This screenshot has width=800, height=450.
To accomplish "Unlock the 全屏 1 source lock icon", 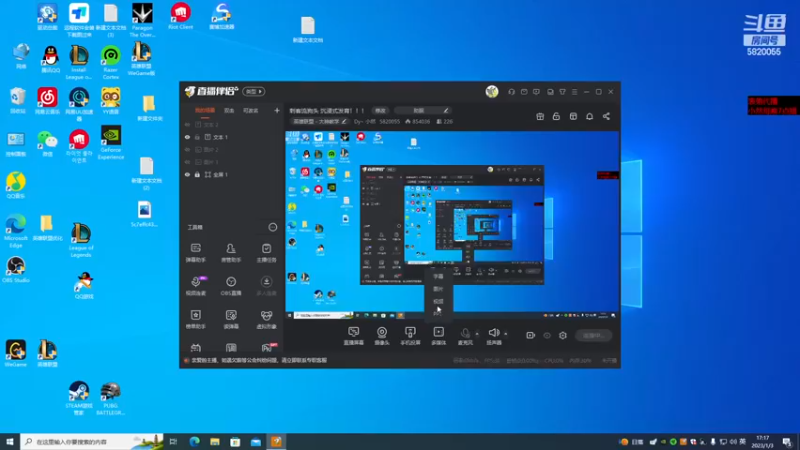I will tap(197, 174).
